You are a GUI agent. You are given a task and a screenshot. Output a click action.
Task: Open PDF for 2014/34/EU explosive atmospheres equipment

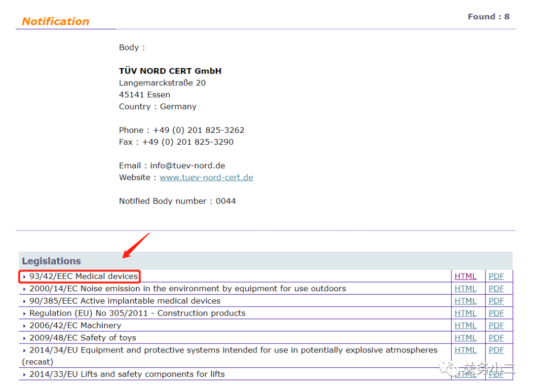[x=496, y=350]
